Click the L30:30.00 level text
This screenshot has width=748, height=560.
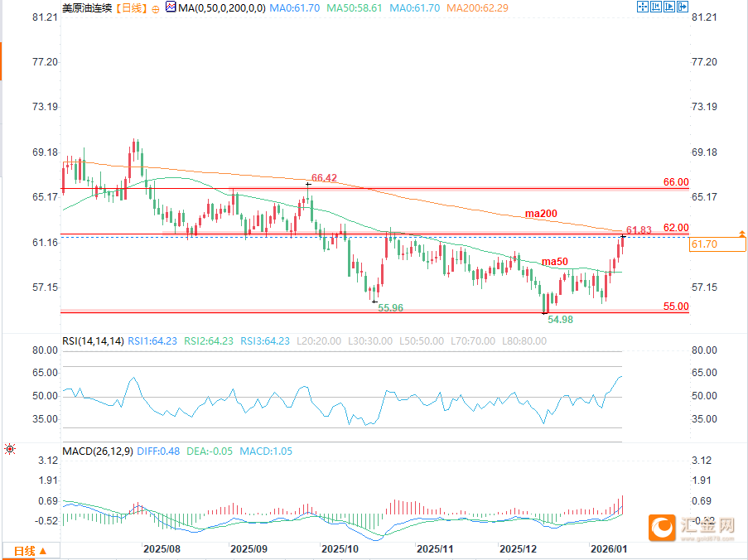pos(370,341)
